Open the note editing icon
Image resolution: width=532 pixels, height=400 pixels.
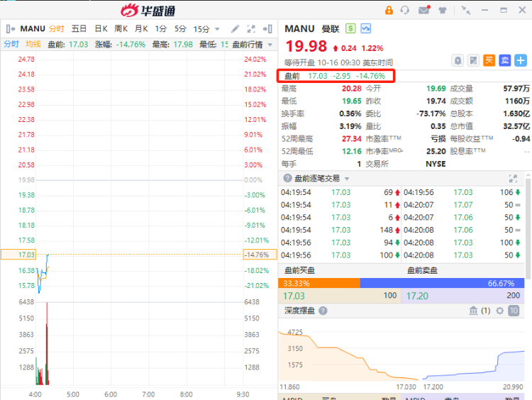pyautogui.click(x=473, y=61)
